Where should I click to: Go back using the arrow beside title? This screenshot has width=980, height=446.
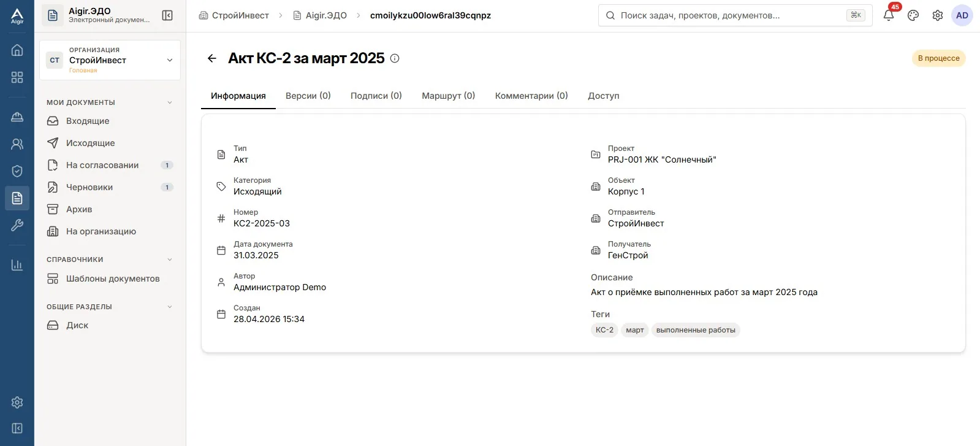click(x=212, y=58)
